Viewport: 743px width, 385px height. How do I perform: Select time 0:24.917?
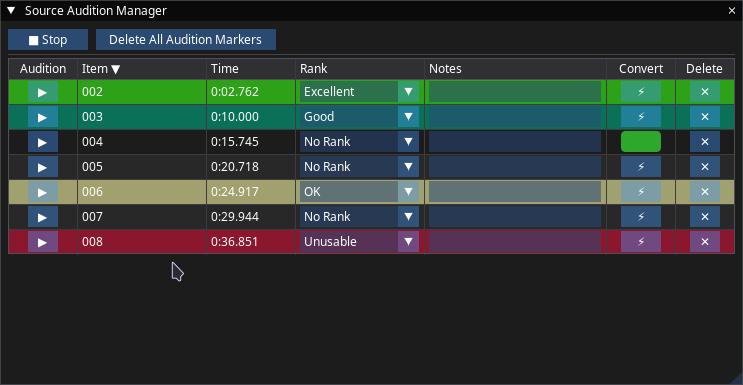[x=235, y=192]
